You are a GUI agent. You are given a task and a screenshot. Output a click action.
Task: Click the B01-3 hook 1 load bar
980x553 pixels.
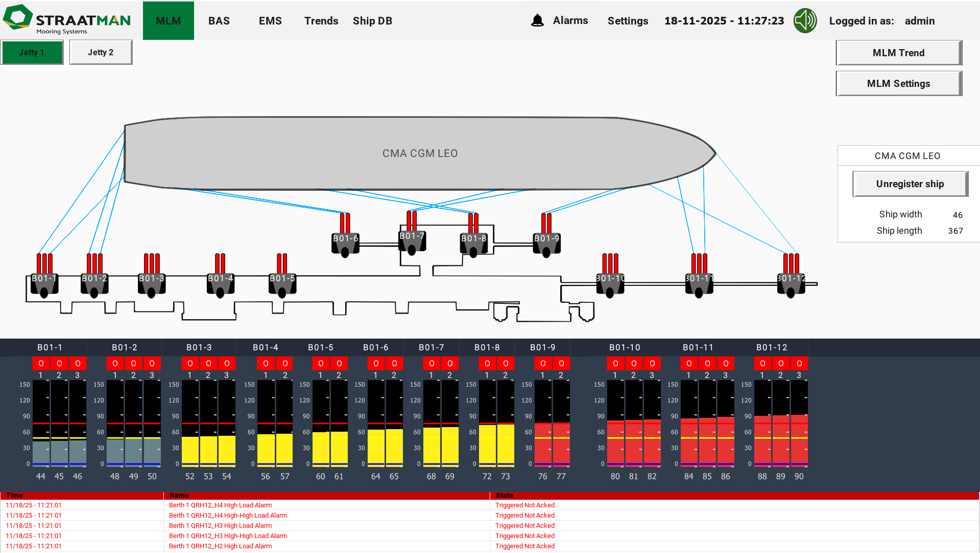[x=190, y=423]
